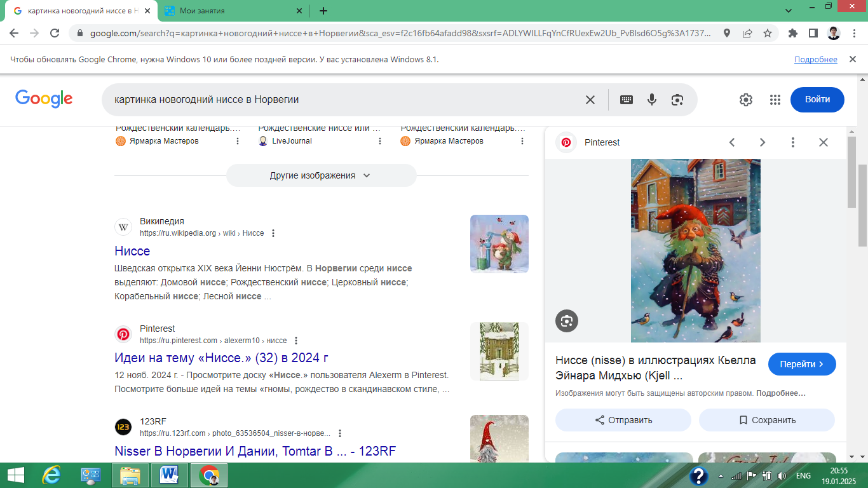Screen dimensions: 868x488
Task: Switch to Word from taskbar
Action: tap(170, 475)
